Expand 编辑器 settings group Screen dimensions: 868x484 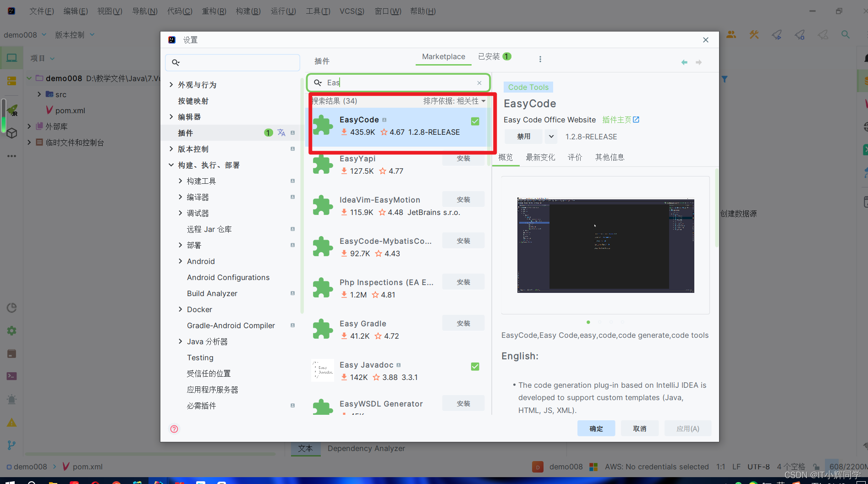click(171, 116)
